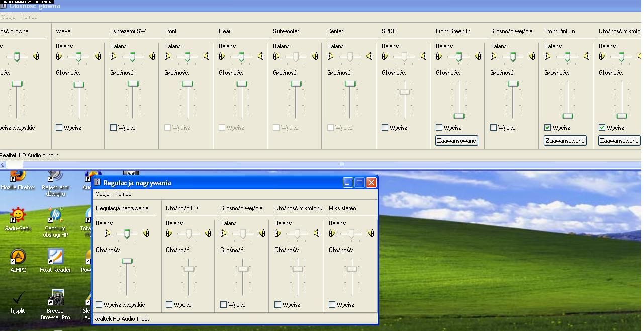This screenshot has height=331, width=644.
Task: Mute Głośność CD in the recording window
Action: 169,305
